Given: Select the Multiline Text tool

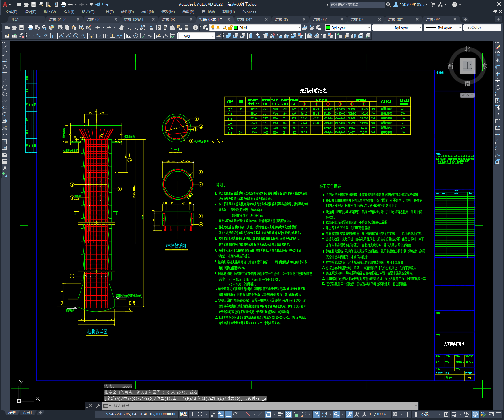Looking at the screenshot, I should coord(5,168).
